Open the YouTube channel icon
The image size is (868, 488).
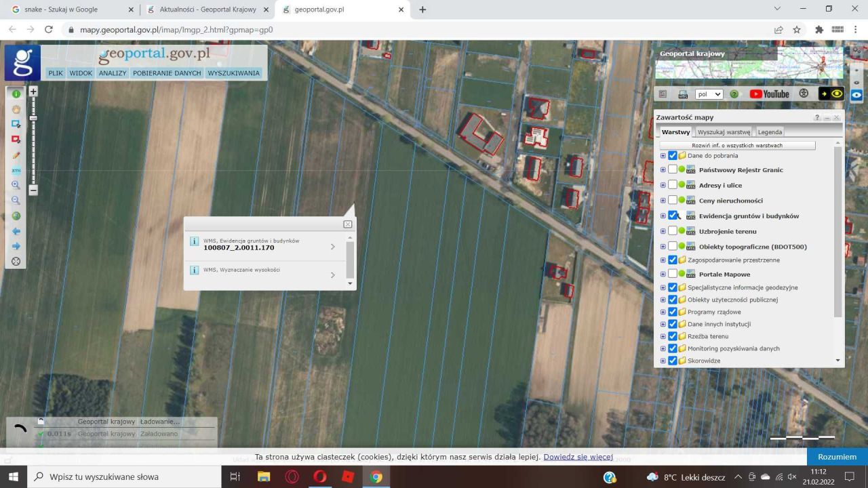[x=769, y=94]
